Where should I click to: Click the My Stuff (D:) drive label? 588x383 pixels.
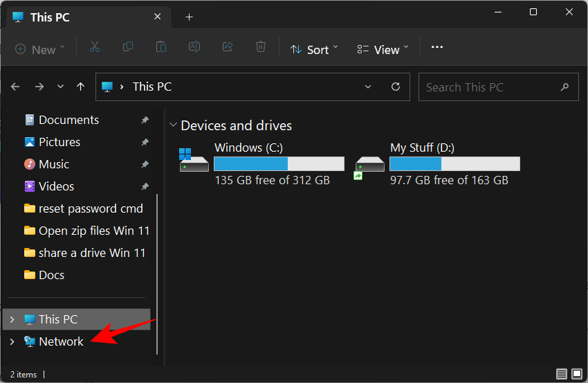click(422, 148)
